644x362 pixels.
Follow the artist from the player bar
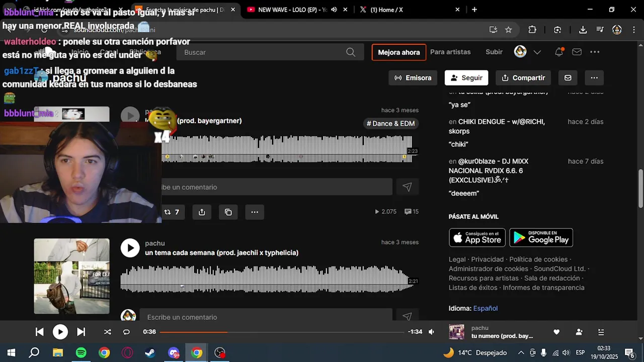pos(579,332)
